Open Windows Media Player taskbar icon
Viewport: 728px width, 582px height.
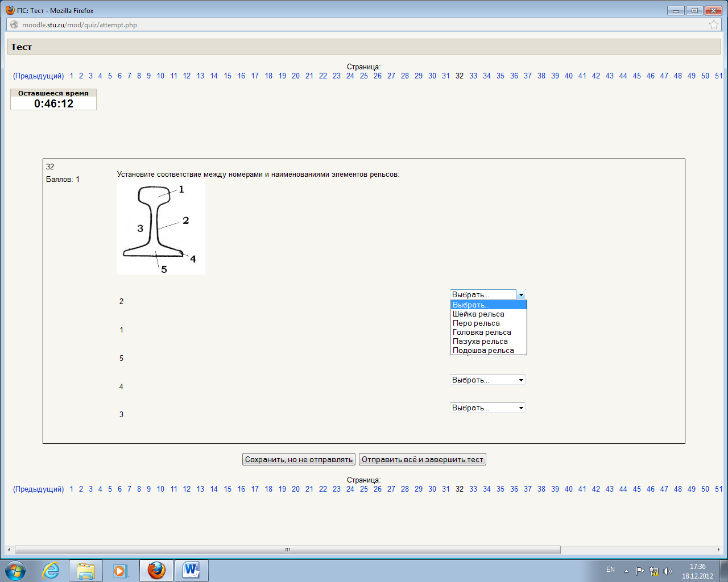point(120,571)
